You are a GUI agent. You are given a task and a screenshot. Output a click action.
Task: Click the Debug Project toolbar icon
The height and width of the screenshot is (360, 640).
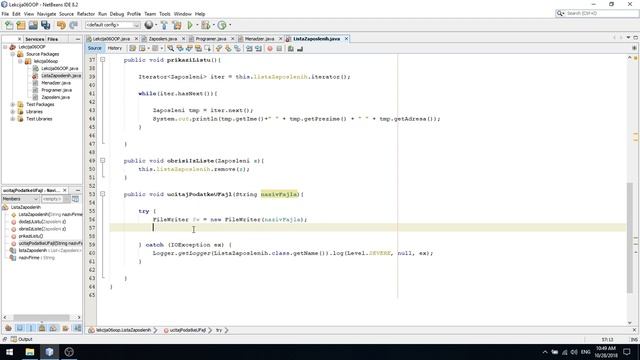coord(205,25)
